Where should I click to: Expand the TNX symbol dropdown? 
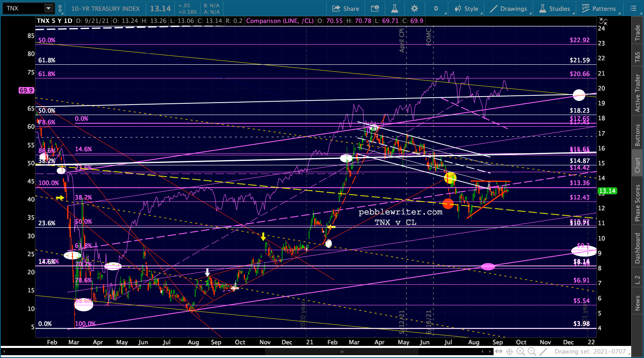(48, 8)
